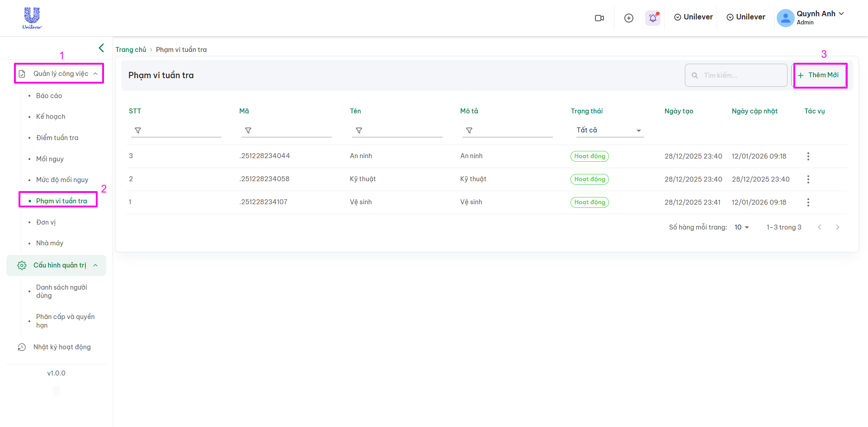868x427 pixels.
Task: Click the filter icon under the Mã column
Action: [x=248, y=131]
